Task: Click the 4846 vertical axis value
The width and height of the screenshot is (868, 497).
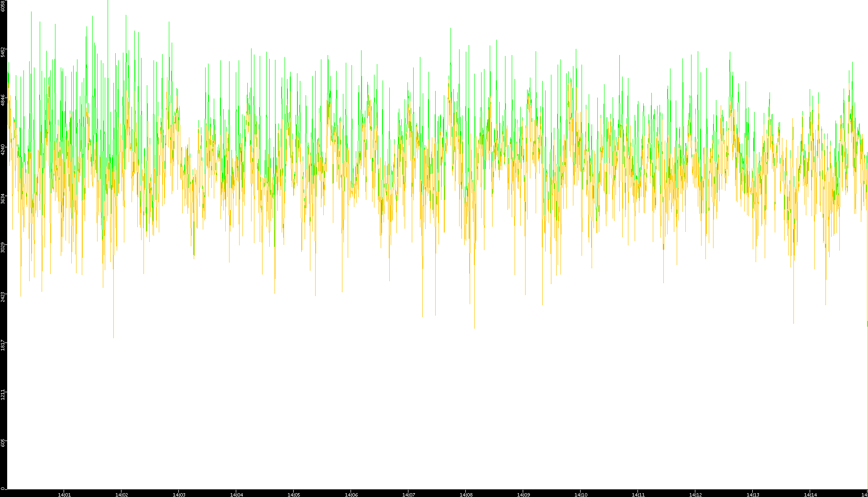Action: tap(3, 100)
